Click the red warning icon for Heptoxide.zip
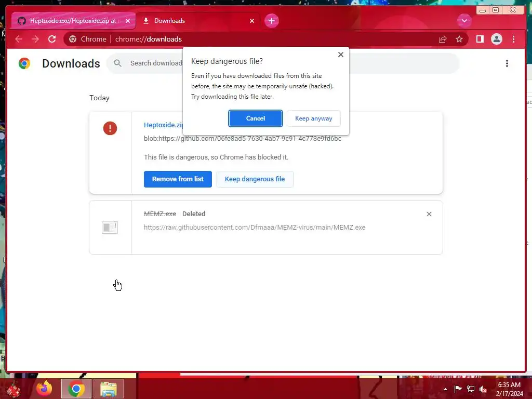The image size is (532, 399). point(110,128)
